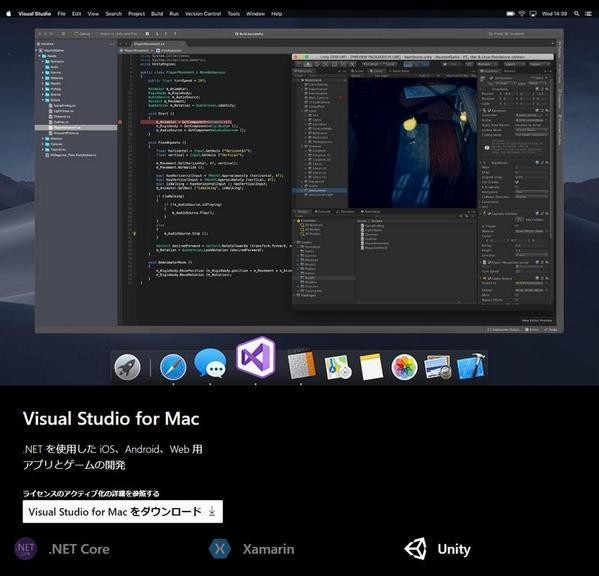
Task: Select the highlighted row in Unity Hierarchy
Action: pos(320,190)
